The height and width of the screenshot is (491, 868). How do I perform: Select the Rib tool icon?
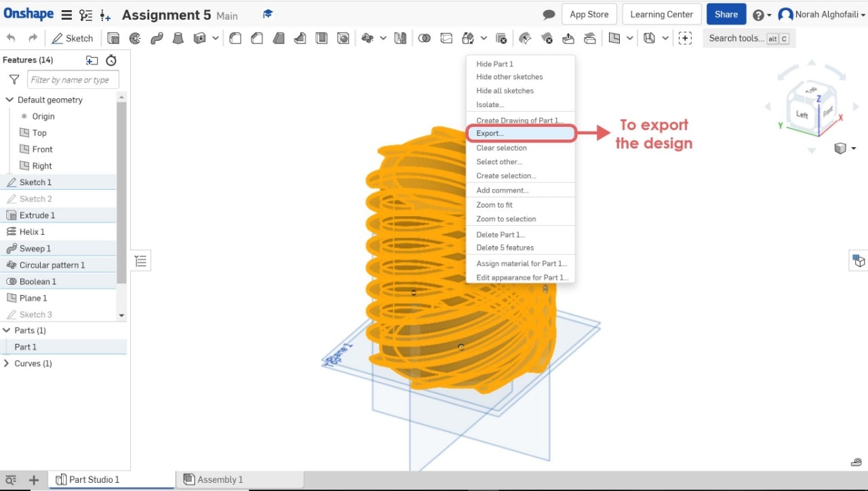point(300,39)
